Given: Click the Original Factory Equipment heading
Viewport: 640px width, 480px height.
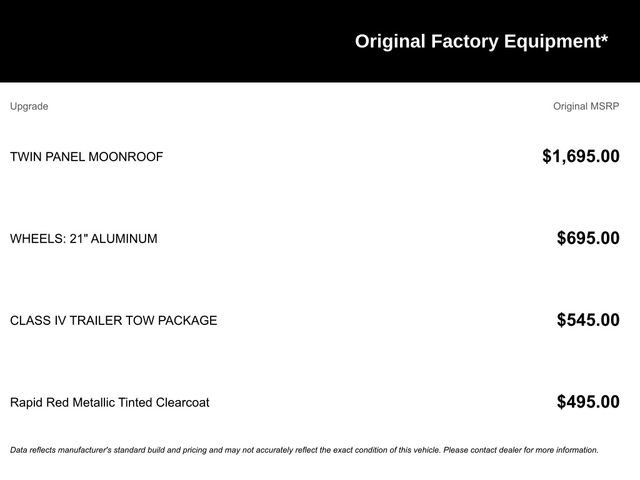Looking at the screenshot, I should [x=481, y=42].
